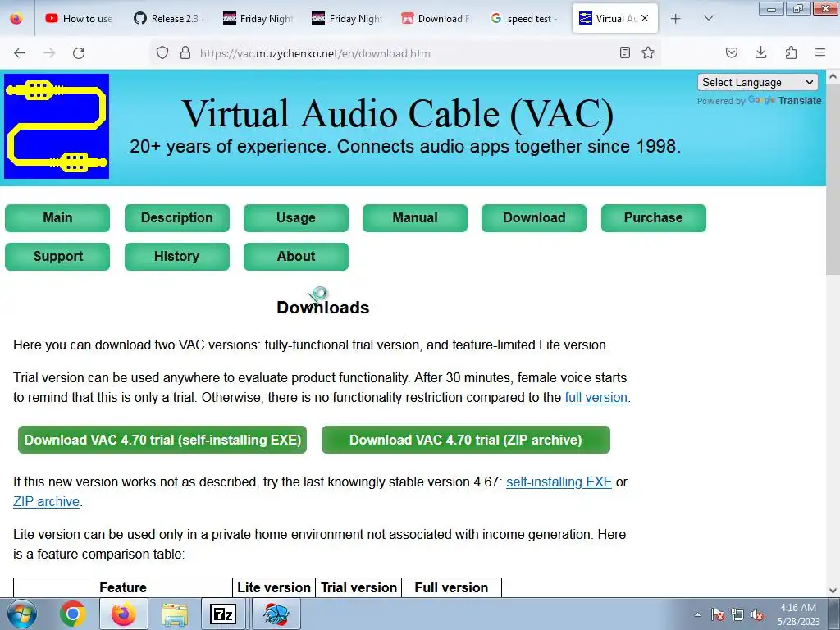Click the scrollbar down arrow

833,591
